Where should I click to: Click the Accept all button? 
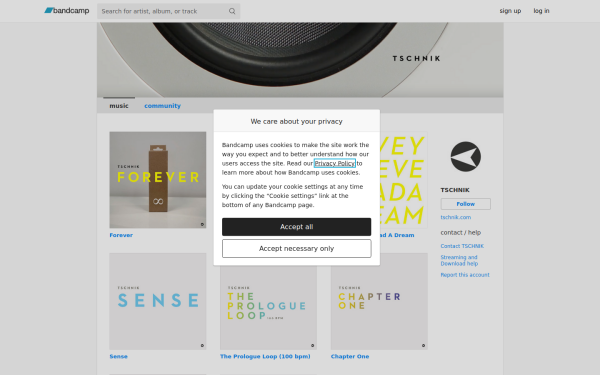297,227
